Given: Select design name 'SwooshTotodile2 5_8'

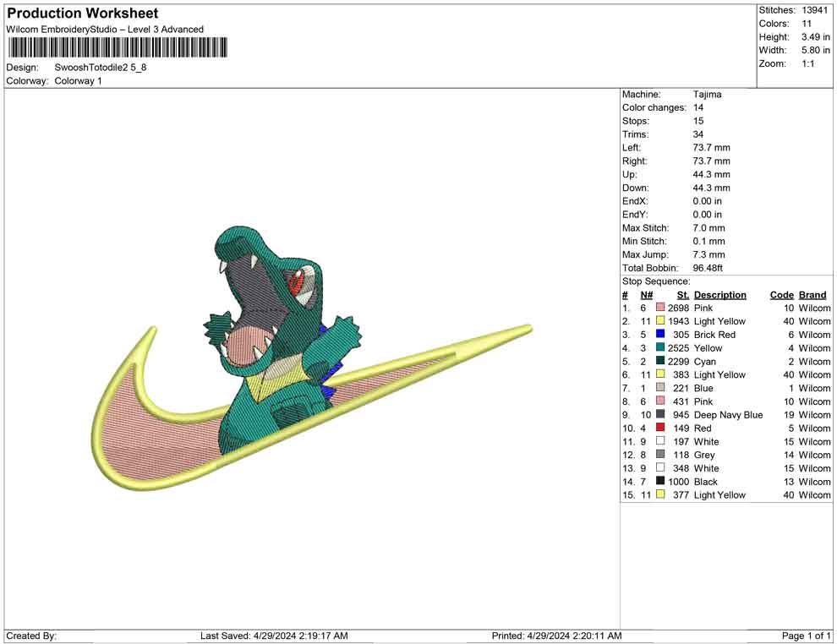Looking at the screenshot, I should point(101,68).
